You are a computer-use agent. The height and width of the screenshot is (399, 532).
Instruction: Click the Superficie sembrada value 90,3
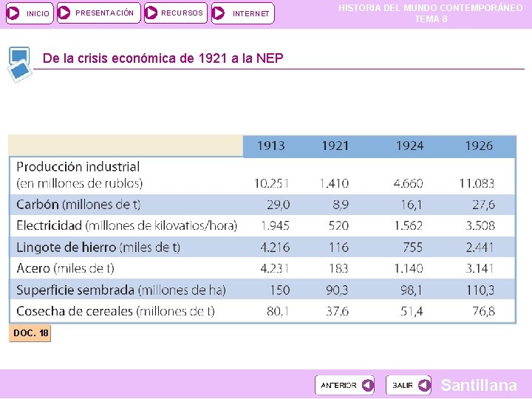point(337,290)
